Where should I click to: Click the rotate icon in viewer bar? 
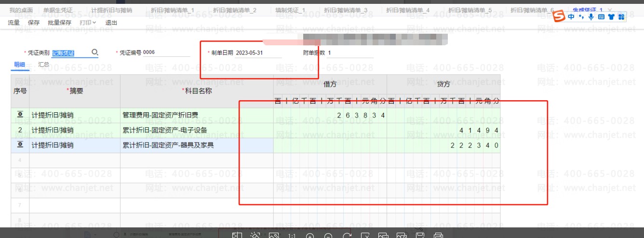(x=347, y=236)
